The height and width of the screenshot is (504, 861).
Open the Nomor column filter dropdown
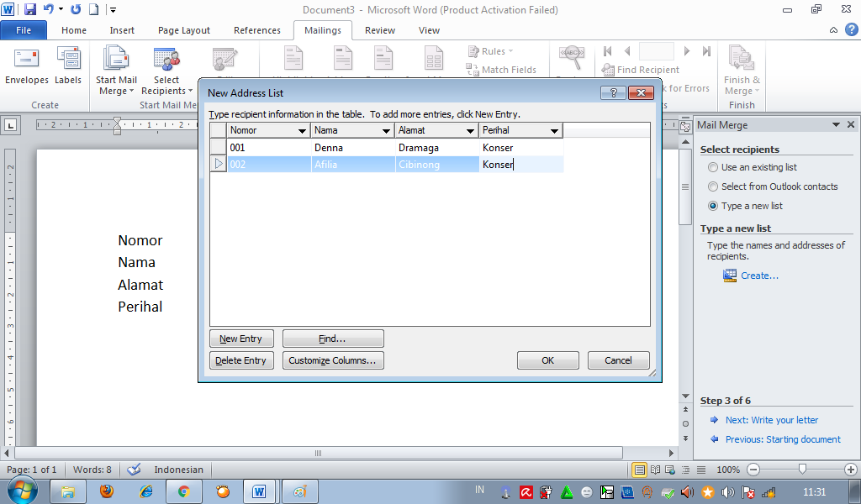click(x=301, y=130)
